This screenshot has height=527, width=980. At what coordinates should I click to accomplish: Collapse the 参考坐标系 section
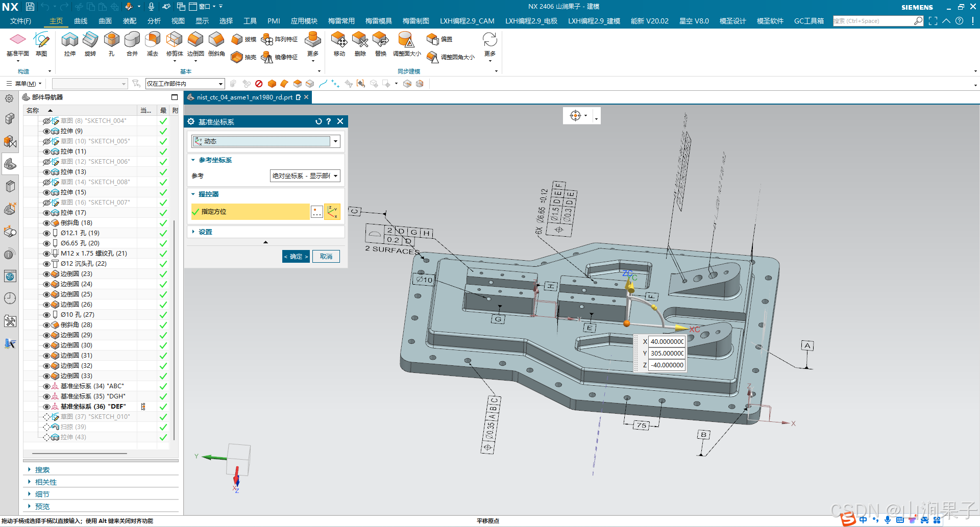point(193,160)
